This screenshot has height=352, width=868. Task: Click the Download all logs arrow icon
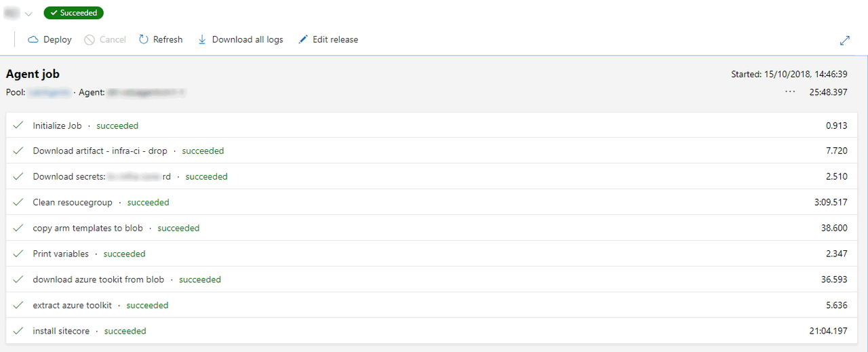pos(202,40)
